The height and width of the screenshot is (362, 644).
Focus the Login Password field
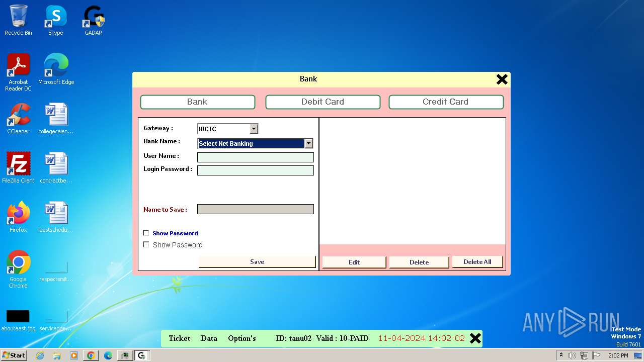256,170
